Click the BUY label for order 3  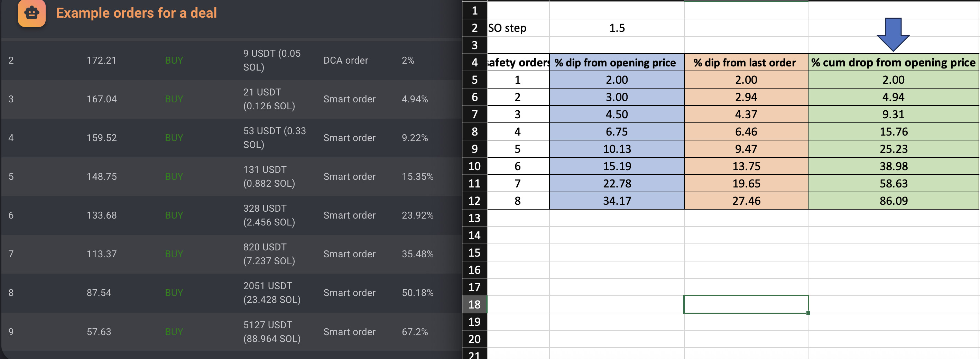[x=174, y=99]
